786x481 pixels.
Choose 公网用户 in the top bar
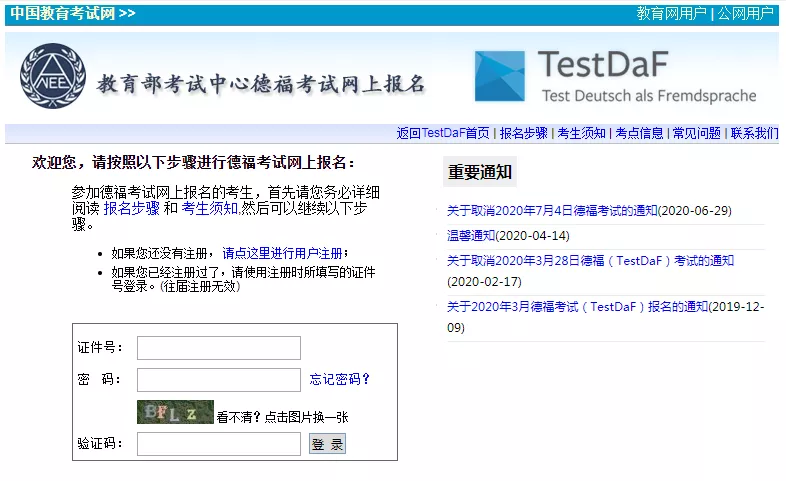click(745, 14)
